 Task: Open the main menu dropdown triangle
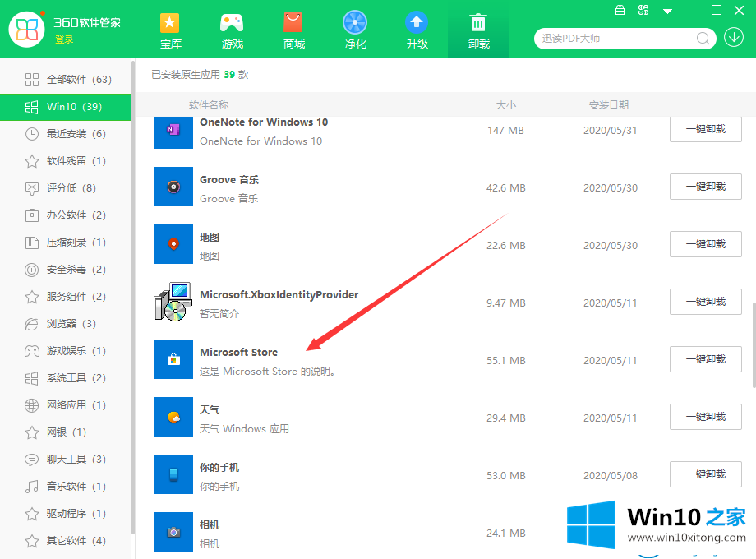pyautogui.click(x=668, y=10)
